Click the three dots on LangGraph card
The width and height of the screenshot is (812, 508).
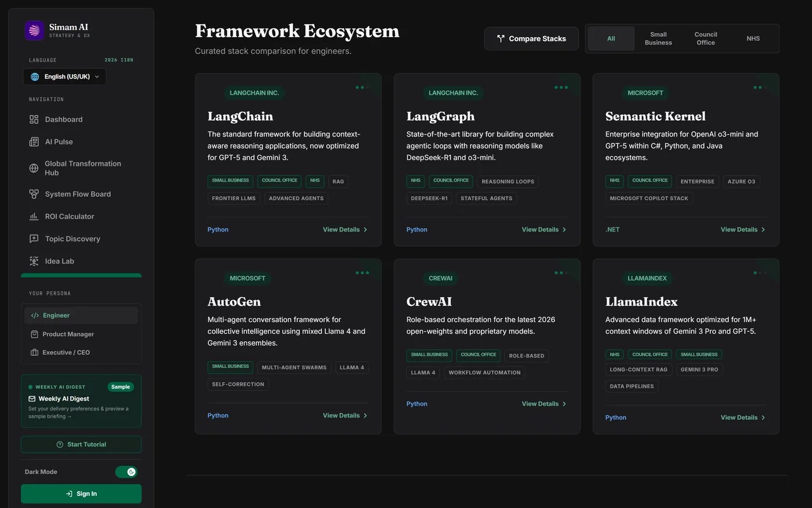[x=561, y=88]
